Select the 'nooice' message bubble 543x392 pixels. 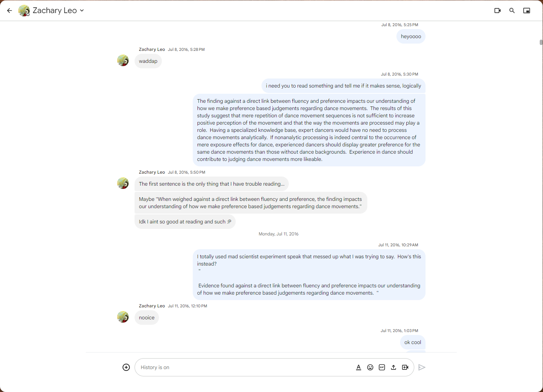(x=147, y=318)
